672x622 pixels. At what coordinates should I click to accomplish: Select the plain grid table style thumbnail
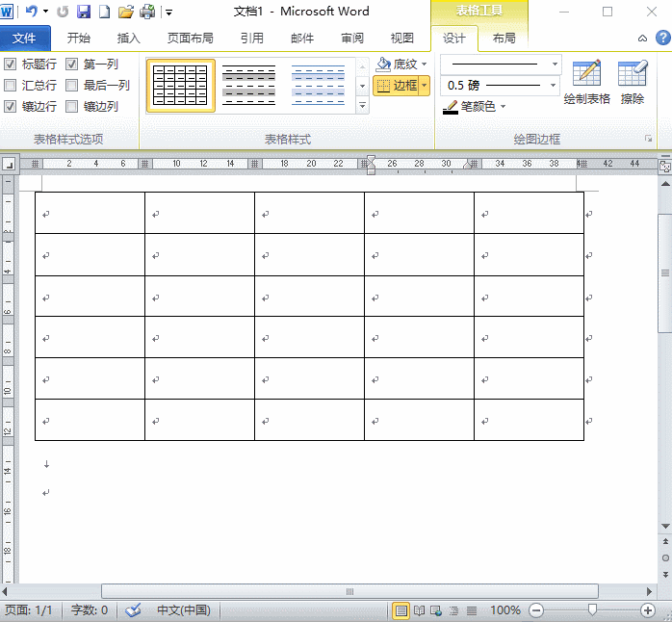pos(180,86)
